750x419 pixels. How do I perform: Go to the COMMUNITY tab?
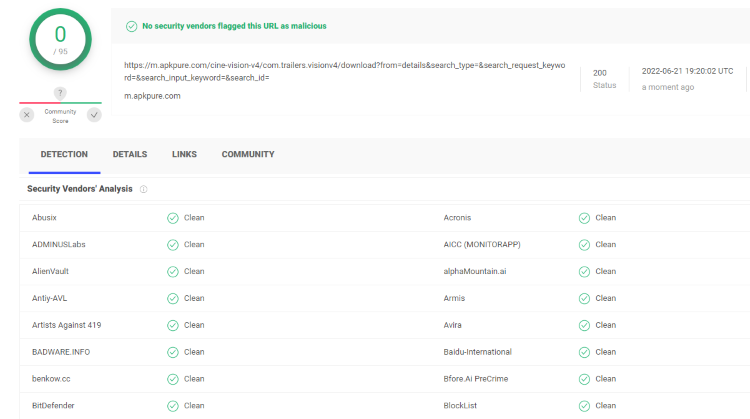[248, 155]
